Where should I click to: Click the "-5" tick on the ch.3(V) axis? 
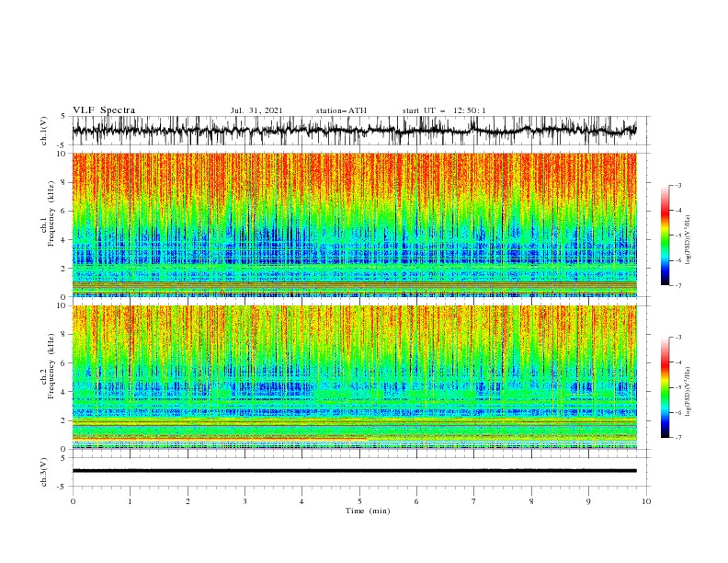pyautogui.click(x=63, y=487)
